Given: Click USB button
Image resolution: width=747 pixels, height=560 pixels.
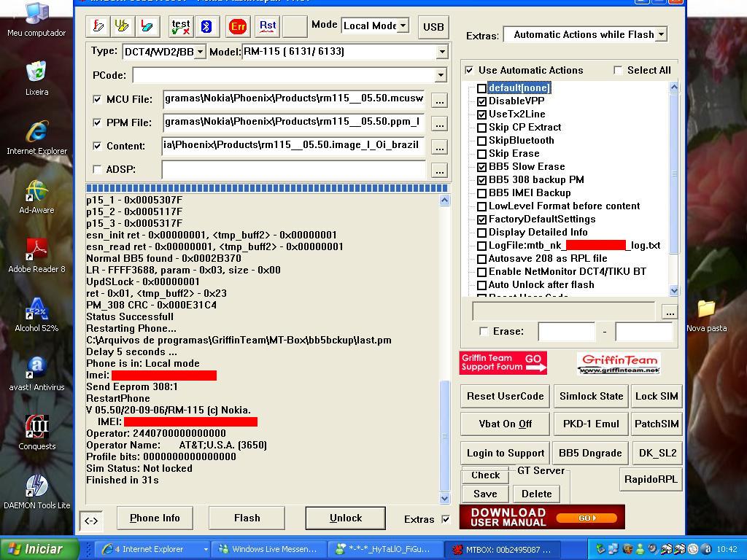Looking at the screenshot, I should click(x=433, y=27).
